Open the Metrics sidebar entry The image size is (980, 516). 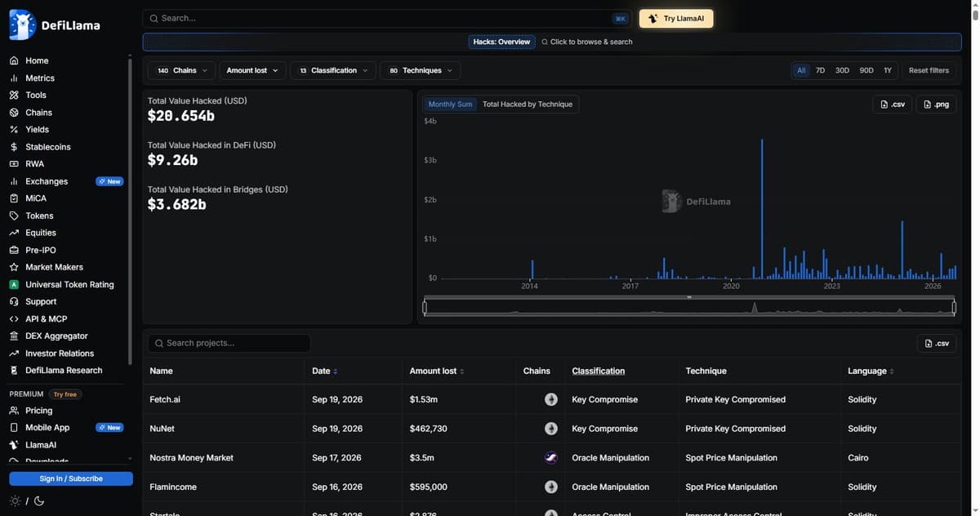pos(40,78)
